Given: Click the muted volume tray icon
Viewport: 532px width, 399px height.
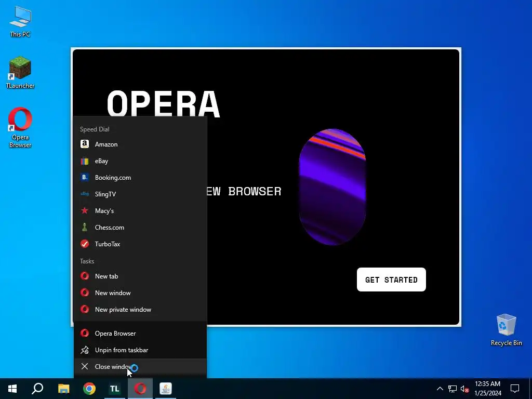Looking at the screenshot, I should tap(465, 389).
